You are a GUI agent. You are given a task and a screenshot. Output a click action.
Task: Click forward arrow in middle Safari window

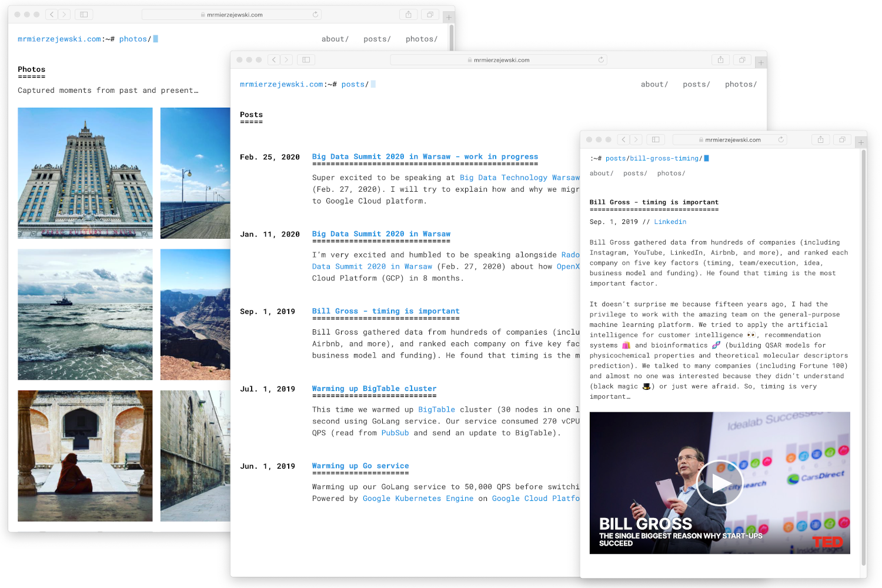[286, 59]
